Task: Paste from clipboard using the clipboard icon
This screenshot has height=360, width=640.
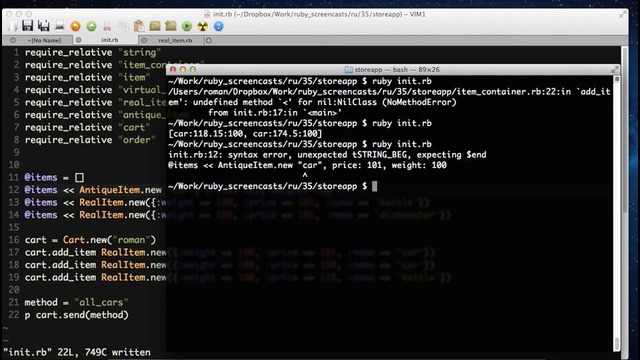Action: 139,27
